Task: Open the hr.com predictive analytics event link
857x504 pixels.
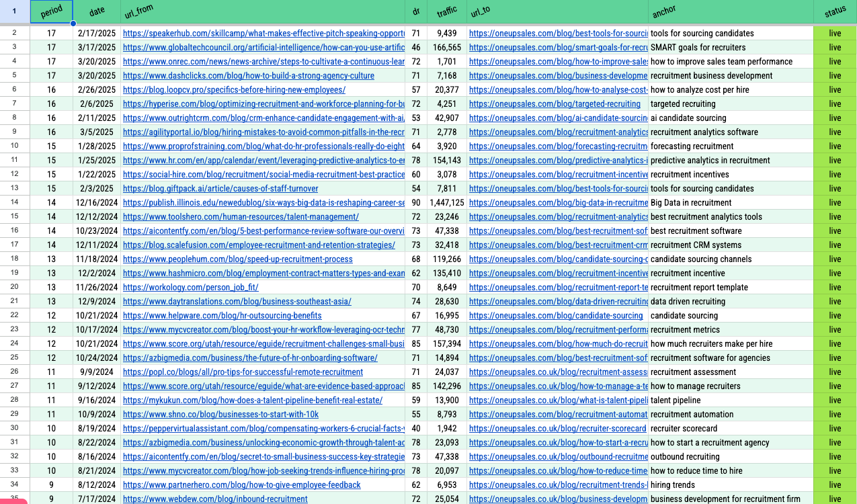Action: pyautogui.click(x=263, y=160)
